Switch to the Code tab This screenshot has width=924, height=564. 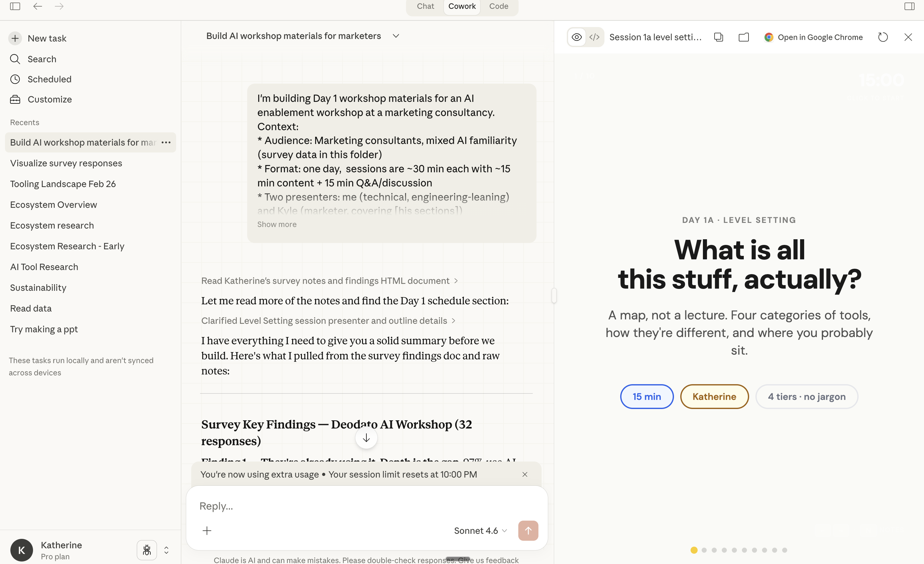[x=498, y=6]
